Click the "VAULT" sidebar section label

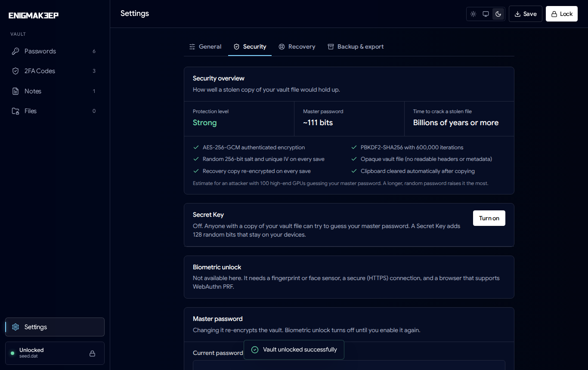point(18,34)
